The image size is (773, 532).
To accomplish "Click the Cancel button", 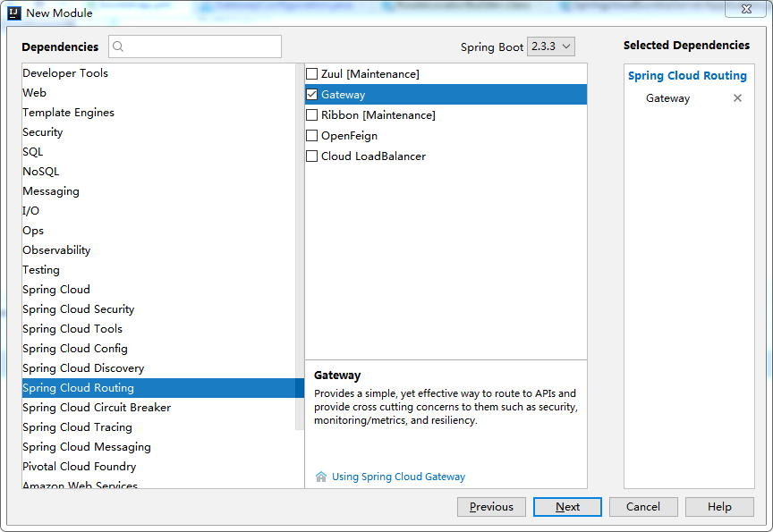I will point(643,507).
